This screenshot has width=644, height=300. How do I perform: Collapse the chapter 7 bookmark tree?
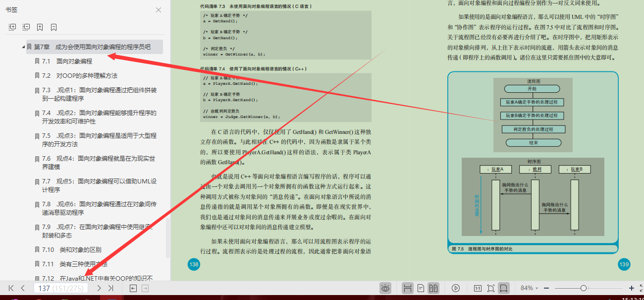click(x=22, y=46)
